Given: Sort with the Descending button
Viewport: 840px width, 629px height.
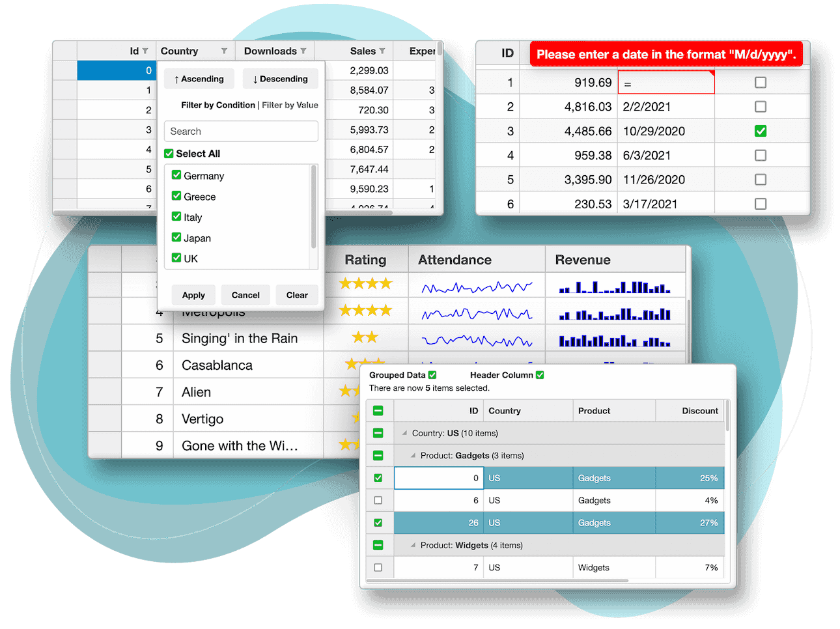Looking at the screenshot, I should (x=281, y=79).
